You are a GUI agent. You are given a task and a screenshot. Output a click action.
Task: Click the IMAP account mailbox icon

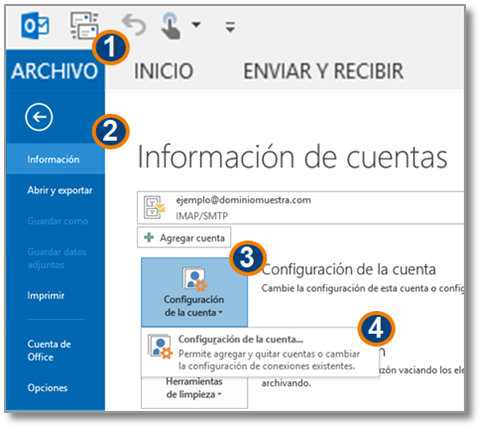point(154,207)
